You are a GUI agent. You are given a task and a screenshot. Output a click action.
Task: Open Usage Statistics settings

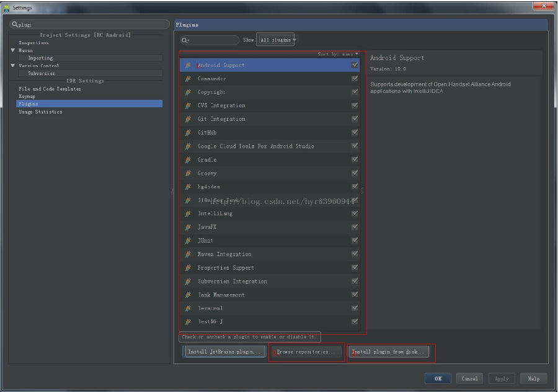click(40, 112)
